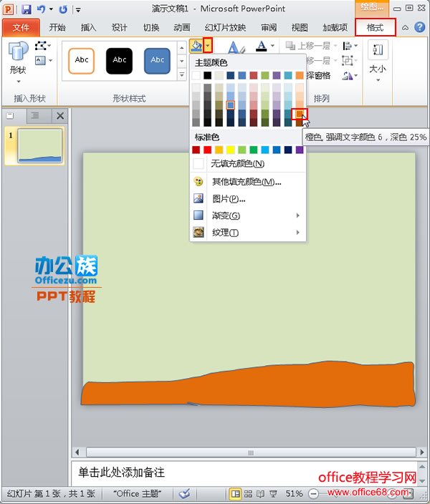Click the Save icon in quick access toolbar

coord(26,9)
